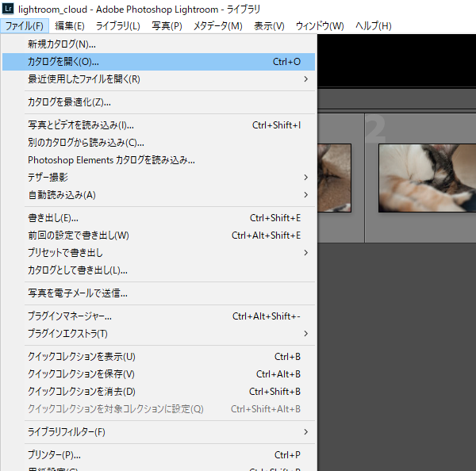Open the メタデータ(M) menu
This screenshot has width=476, height=471.
[217, 26]
